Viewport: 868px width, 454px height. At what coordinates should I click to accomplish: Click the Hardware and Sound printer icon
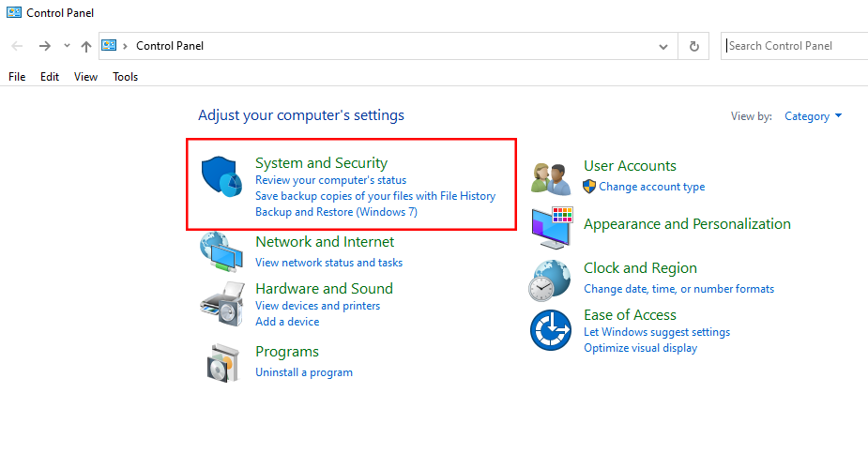pyautogui.click(x=221, y=302)
